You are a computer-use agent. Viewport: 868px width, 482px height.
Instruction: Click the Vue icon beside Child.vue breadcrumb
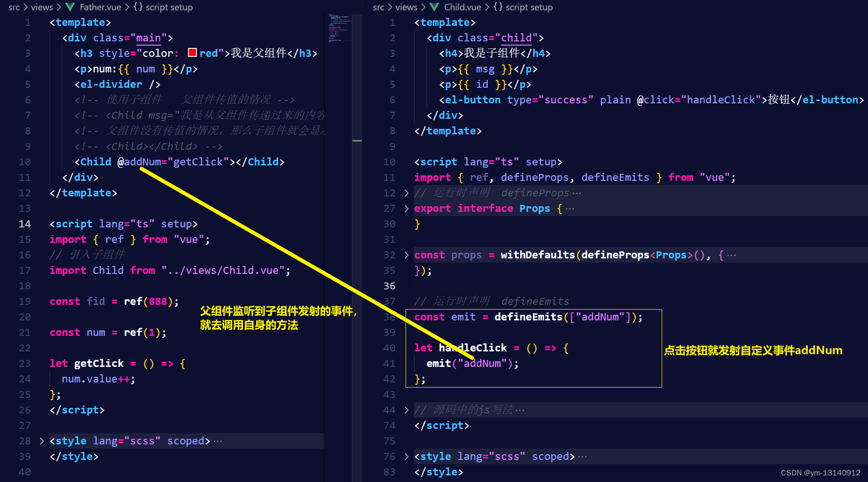435,7
